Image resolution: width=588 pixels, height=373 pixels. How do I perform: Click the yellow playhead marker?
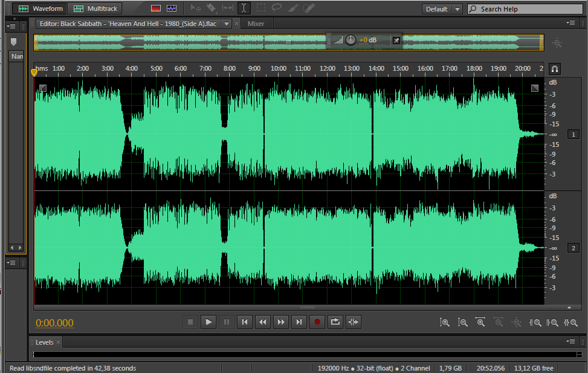(x=34, y=72)
